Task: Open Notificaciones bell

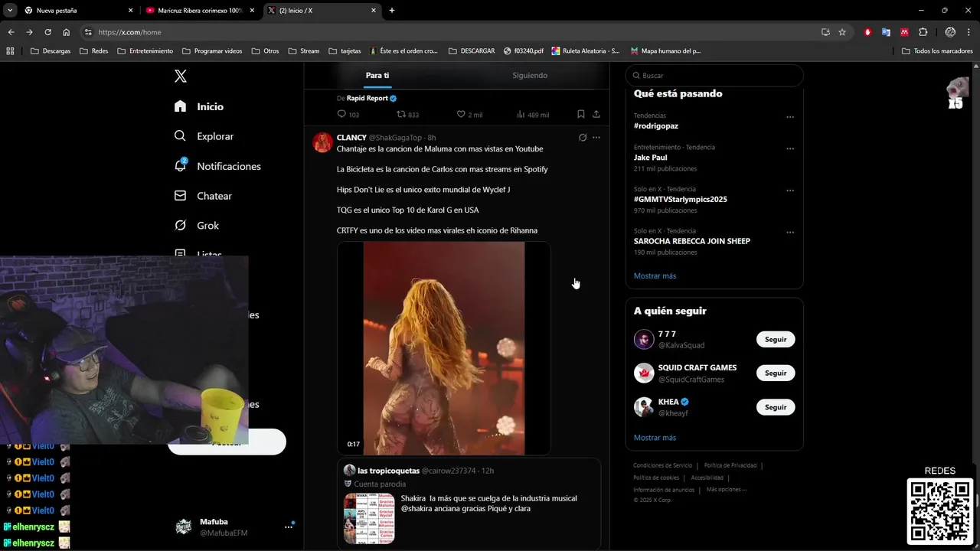Action: [217, 166]
